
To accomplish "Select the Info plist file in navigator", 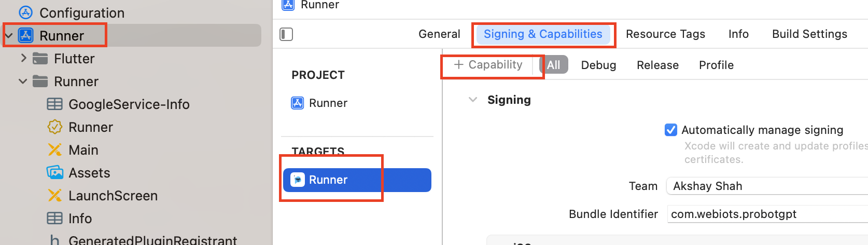I will pyautogui.click(x=80, y=219).
